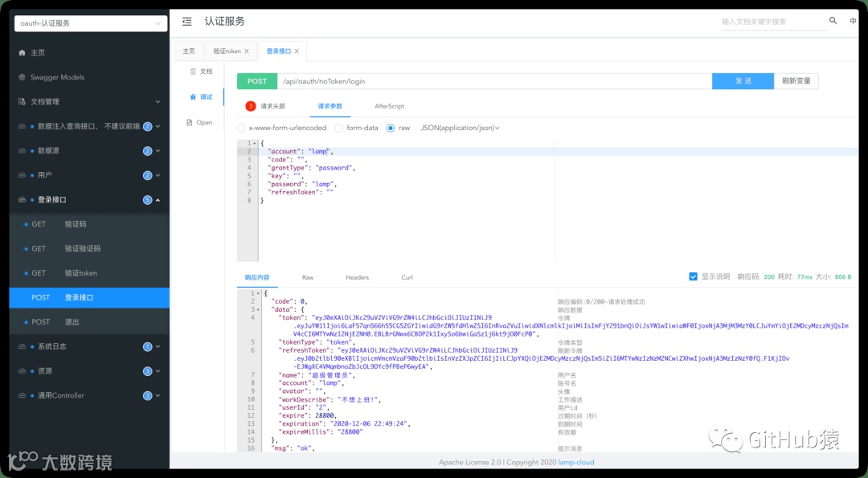Image resolution: width=868 pixels, height=478 pixels.
Task: Expand the 系统日志 group chevron
Action: pos(158,347)
